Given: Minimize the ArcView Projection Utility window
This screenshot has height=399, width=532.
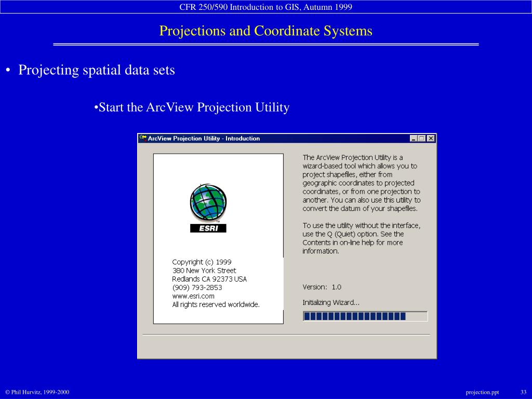Looking at the screenshot, I should [x=413, y=138].
